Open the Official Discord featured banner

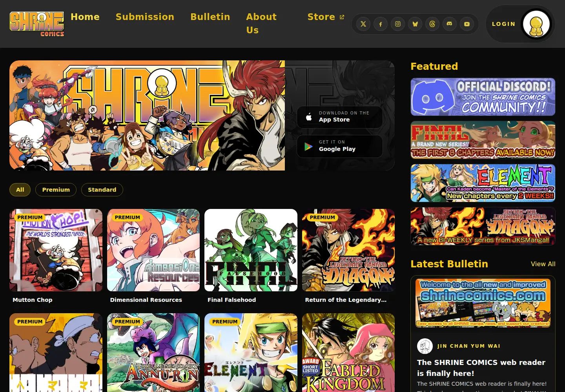pyautogui.click(x=483, y=97)
